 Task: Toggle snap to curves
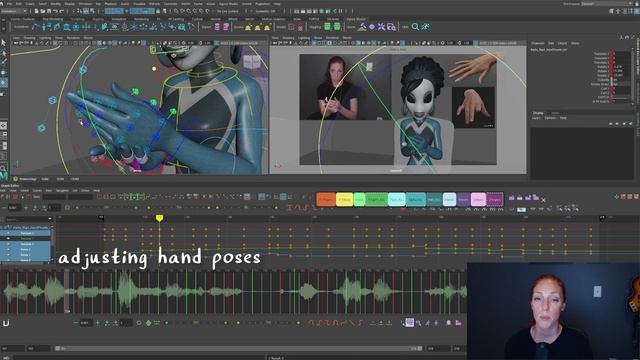(x=182, y=11)
